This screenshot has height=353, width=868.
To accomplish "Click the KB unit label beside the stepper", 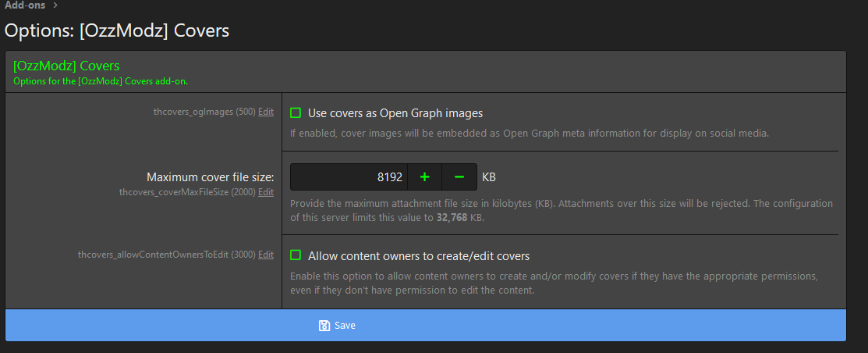I will [x=489, y=177].
